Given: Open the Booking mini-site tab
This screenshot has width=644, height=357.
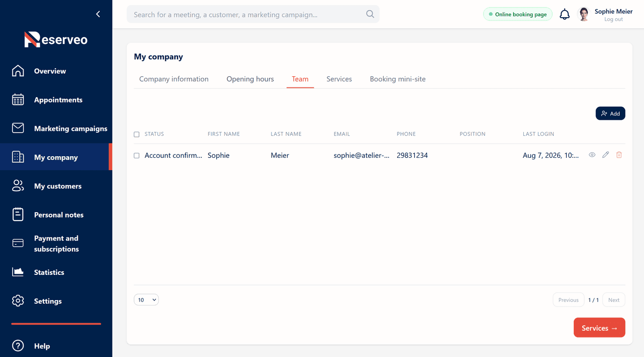Looking at the screenshot, I should click(398, 79).
